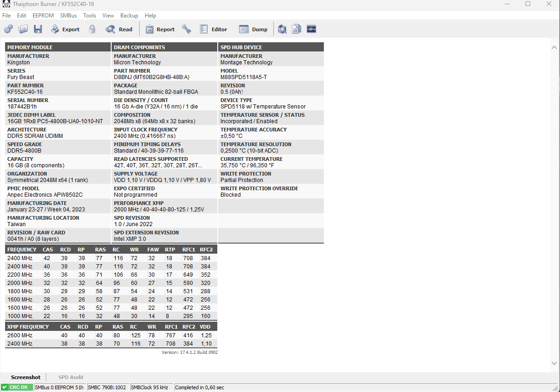Switch to the Screenshot tab
Viewport: 560px width, 392px height.
click(26, 377)
